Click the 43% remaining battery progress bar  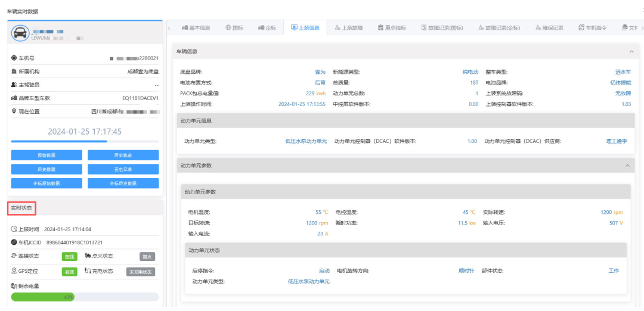pyautogui.click(x=85, y=297)
